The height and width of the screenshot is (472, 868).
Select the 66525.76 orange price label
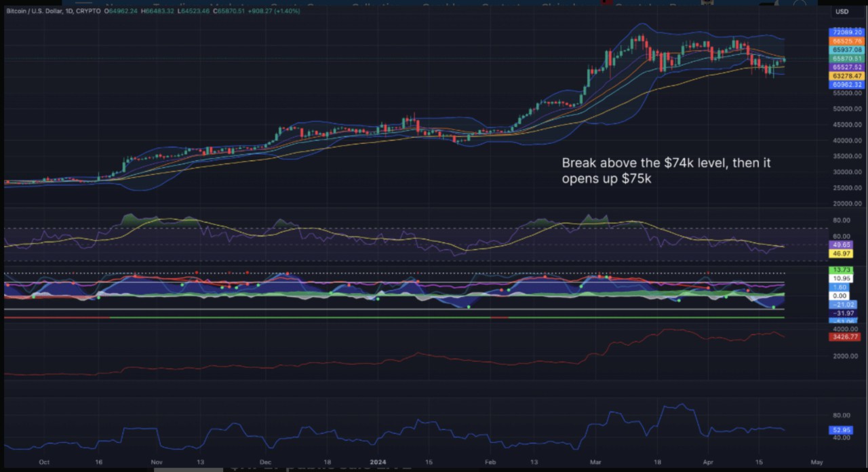point(846,41)
